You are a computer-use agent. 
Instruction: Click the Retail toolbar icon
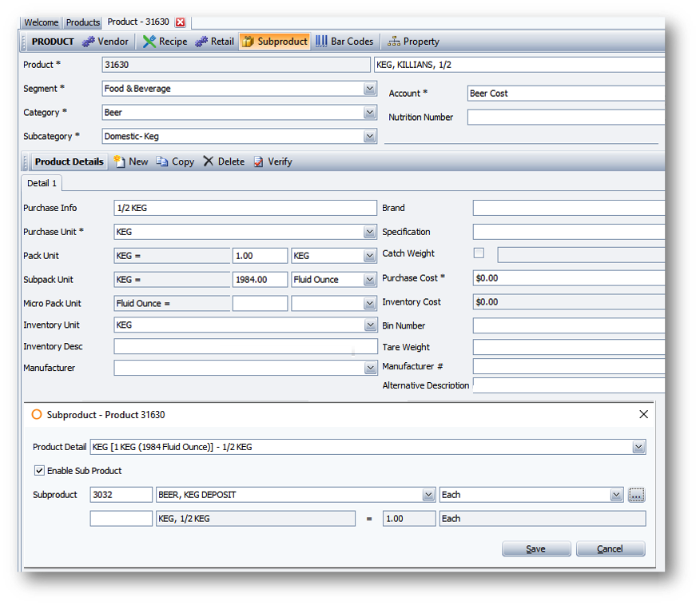click(x=201, y=42)
